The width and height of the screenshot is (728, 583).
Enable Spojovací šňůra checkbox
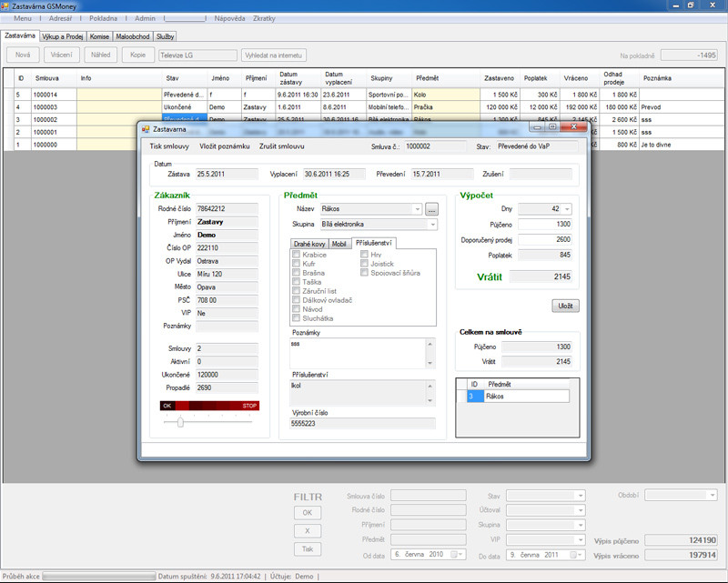pyautogui.click(x=365, y=273)
